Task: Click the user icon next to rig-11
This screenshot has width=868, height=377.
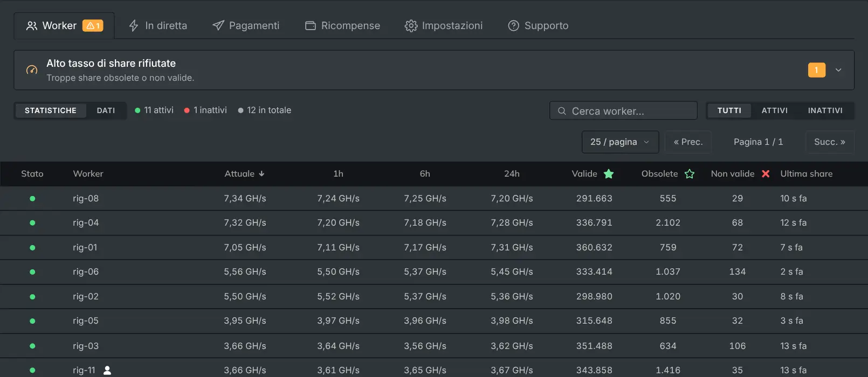Action: coord(107,371)
